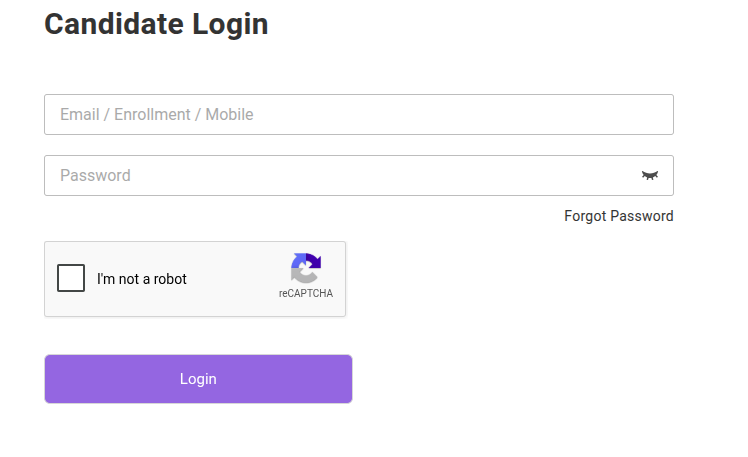Toggle password visibility with the eye icon

pos(649,176)
